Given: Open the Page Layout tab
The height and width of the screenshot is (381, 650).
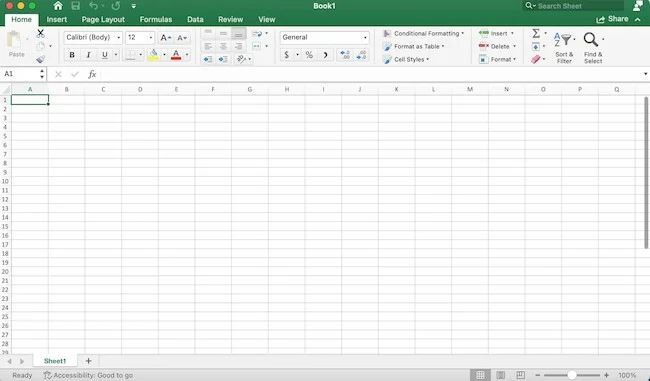Looking at the screenshot, I should pos(103,19).
